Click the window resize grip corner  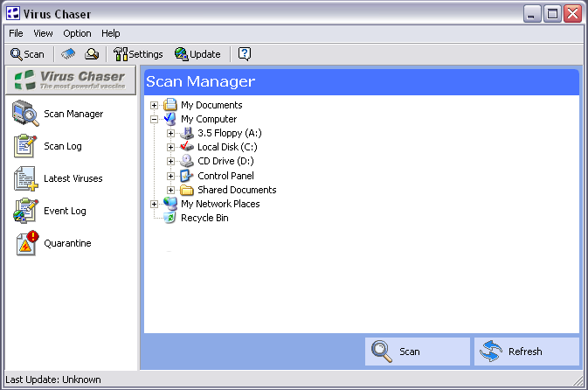pyautogui.click(x=578, y=380)
